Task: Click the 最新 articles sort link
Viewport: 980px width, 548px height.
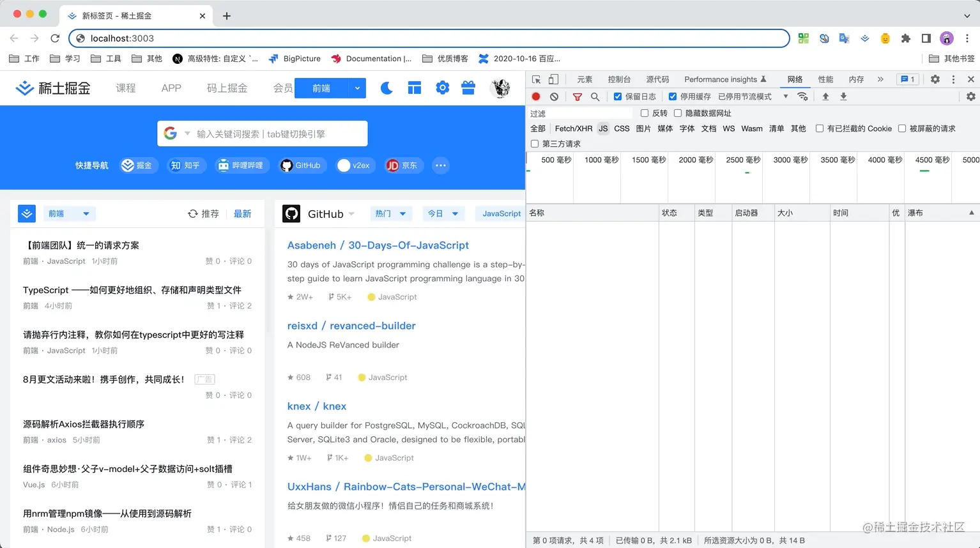Action: (x=242, y=214)
